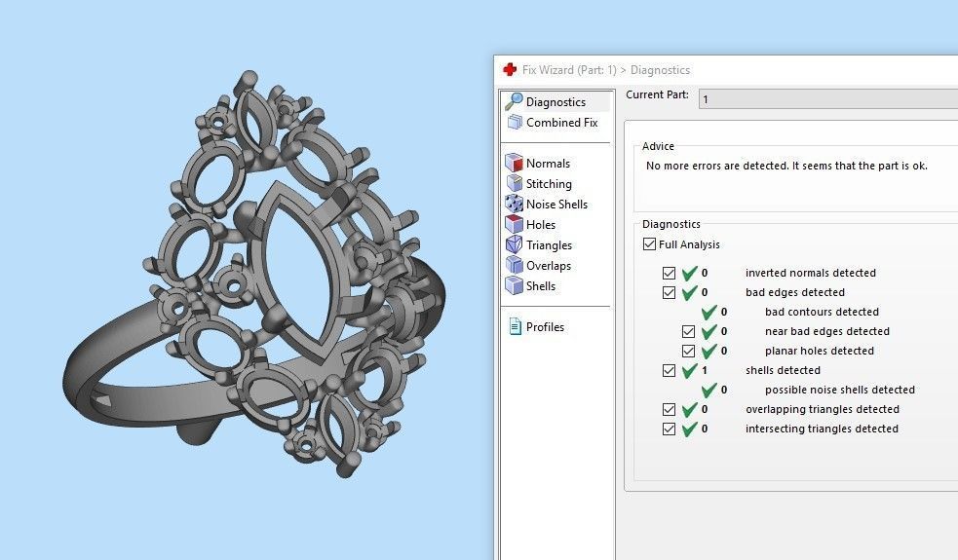Go to the Stitching section
Viewport: 958px width, 560px height.
click(x=549, y=184)
